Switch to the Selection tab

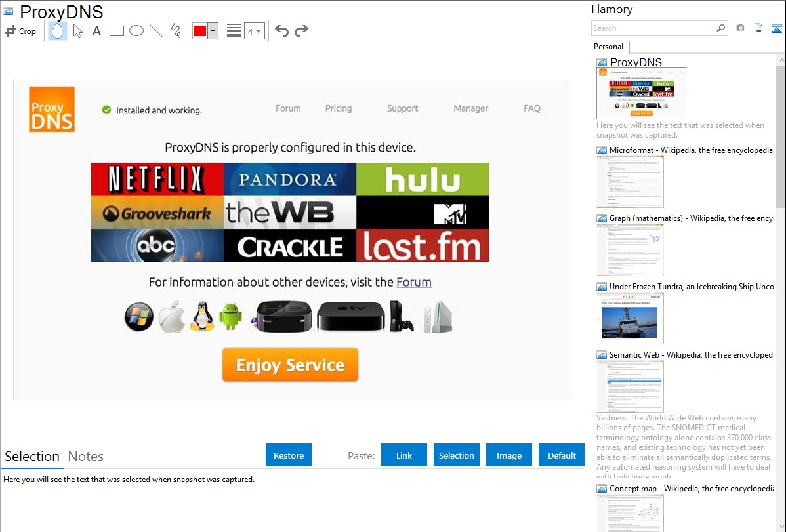tap(32, 457)
